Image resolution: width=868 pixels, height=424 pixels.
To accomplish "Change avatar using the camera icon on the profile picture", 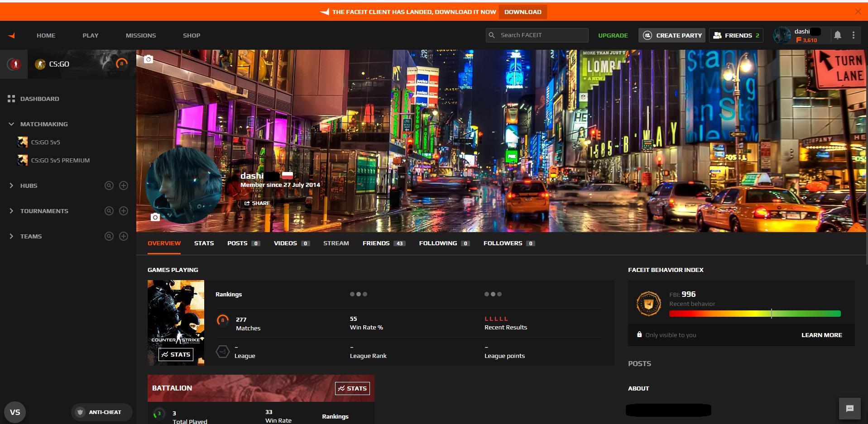I will point(155,217).
